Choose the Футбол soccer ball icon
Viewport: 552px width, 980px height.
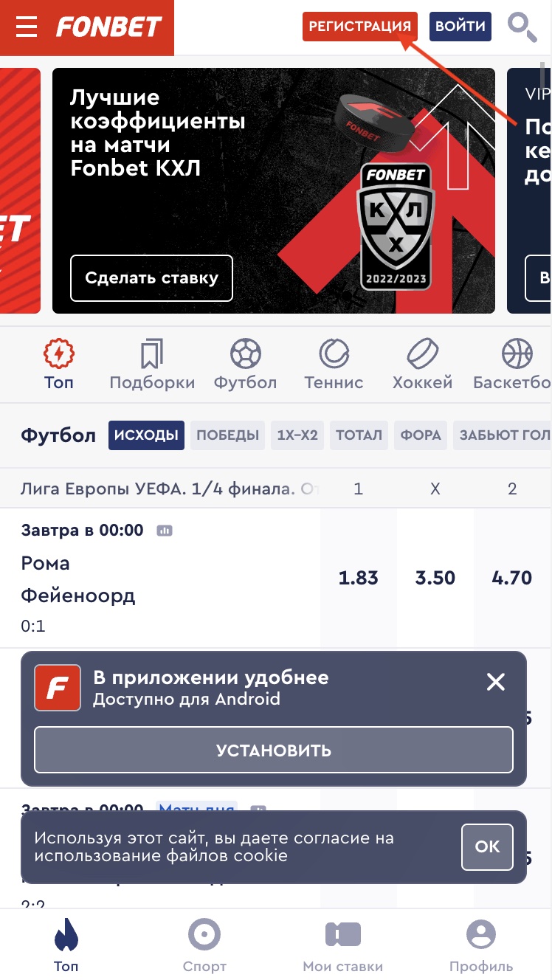click(x=245, y=354)
